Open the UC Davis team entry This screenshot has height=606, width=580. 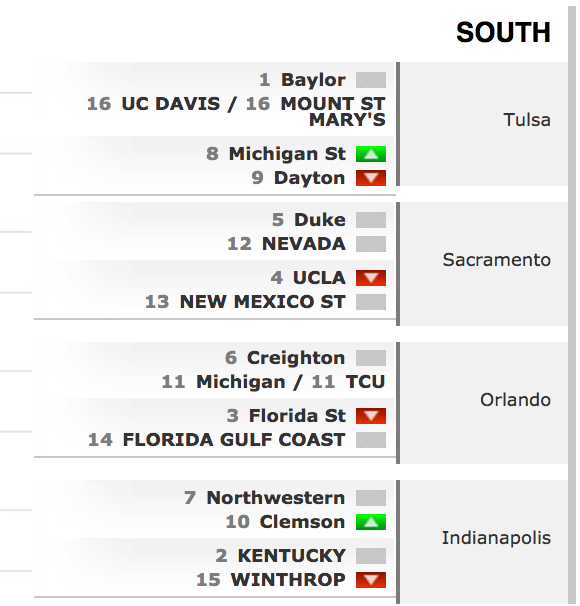point(170,104)
